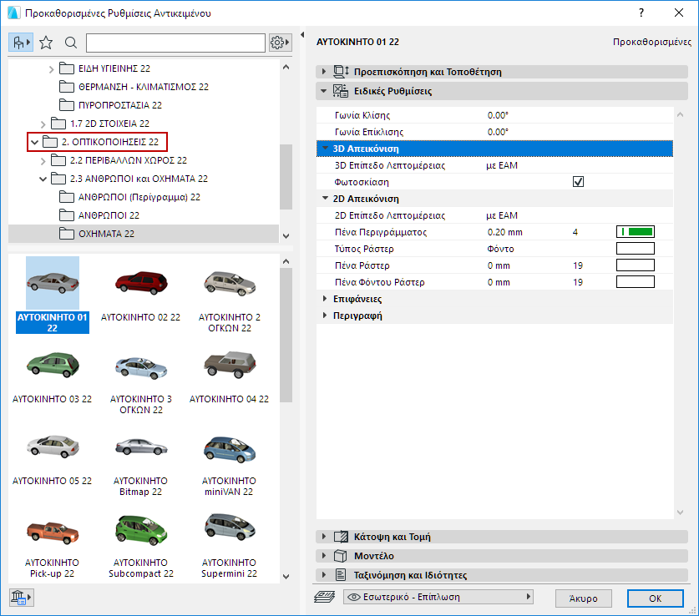This screenshot has height=616, width=699.
Task: Click the embedded library icon bottom left
Action: pyautogui.click(x=18, y=597)
